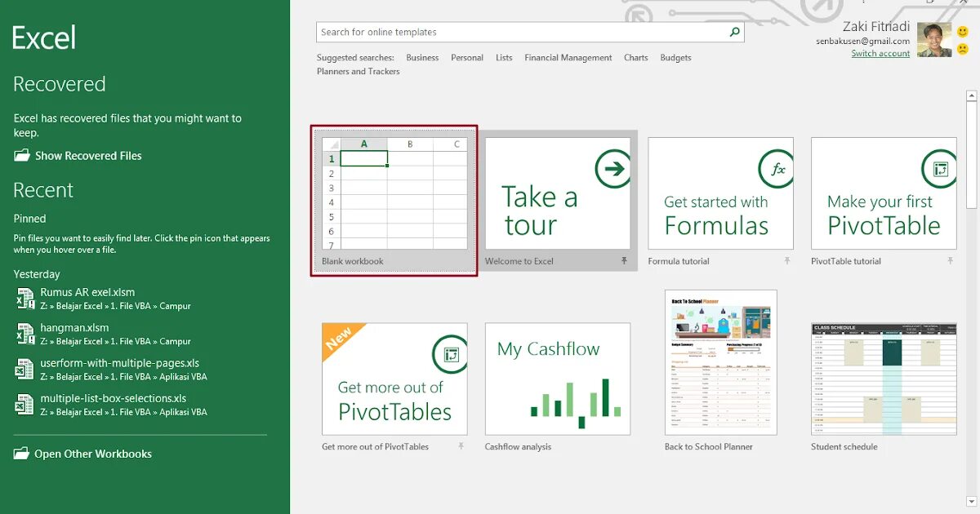
Task: Click the multiple-list-box-selections.xls file icon
Action: (x=25, y=404)
